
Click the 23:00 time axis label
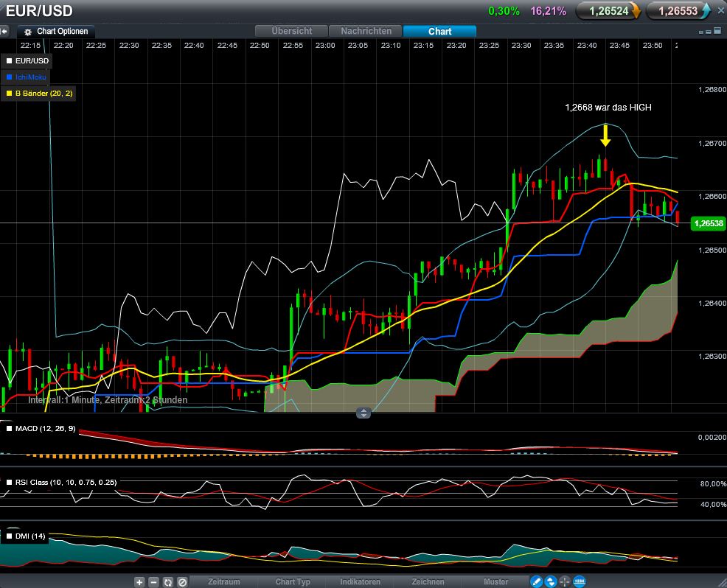[x=325, y=46]
